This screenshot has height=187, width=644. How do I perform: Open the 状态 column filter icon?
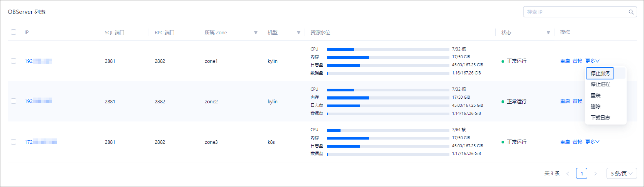point(548,32)
